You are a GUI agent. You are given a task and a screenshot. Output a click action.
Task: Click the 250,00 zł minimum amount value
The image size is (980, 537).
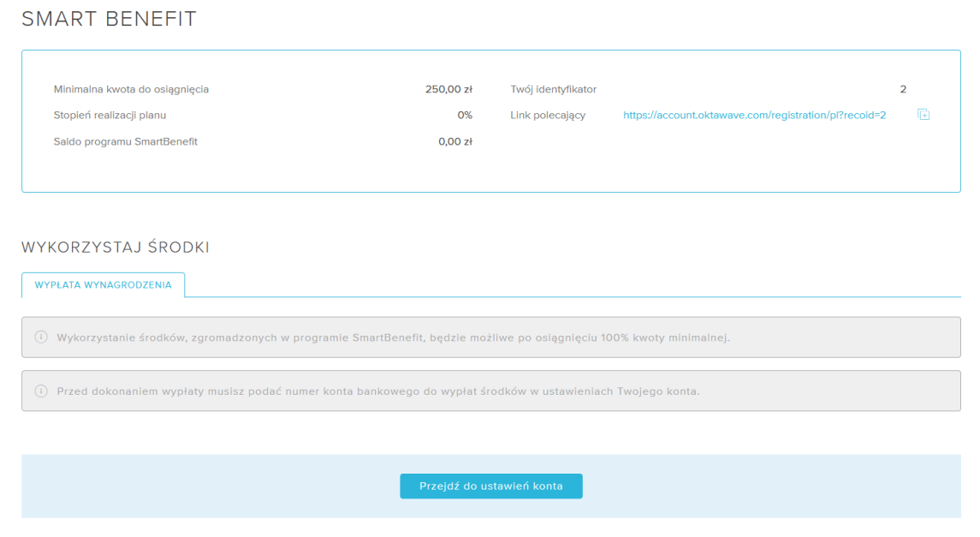click(448, 89)
